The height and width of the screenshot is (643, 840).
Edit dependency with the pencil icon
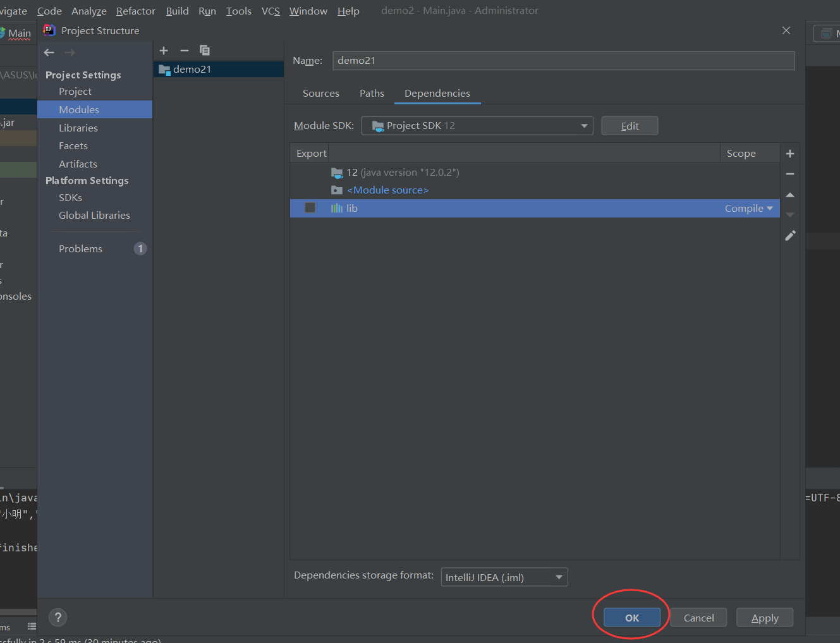pos(790,236)
